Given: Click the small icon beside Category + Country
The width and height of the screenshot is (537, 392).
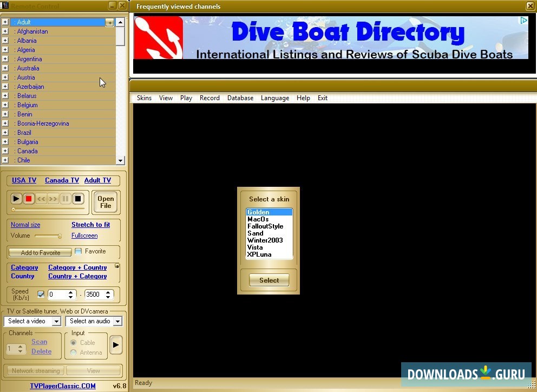Looking at the screenshot, I should (117, 265).
